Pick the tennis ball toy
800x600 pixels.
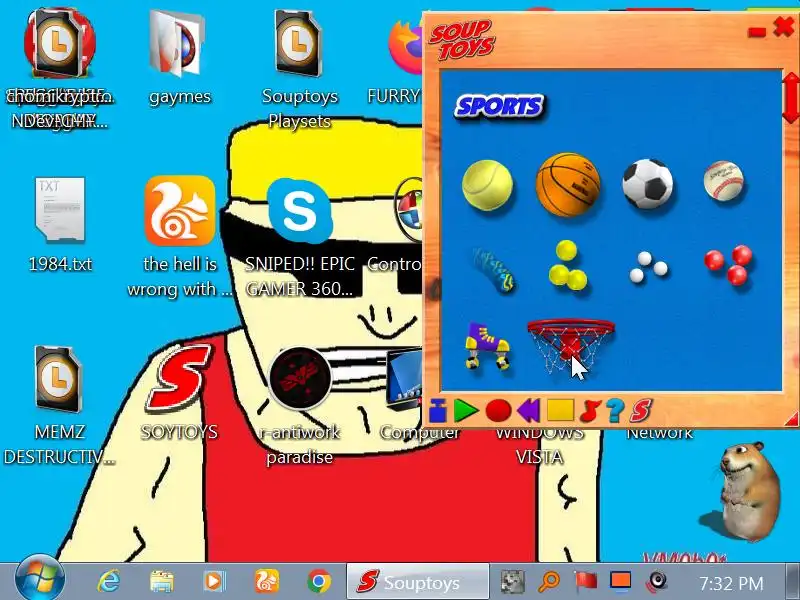[x=487, y=185]
